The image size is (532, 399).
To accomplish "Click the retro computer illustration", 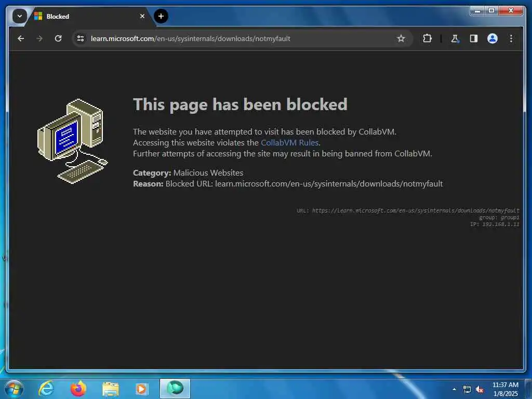I will pos(72,141).
